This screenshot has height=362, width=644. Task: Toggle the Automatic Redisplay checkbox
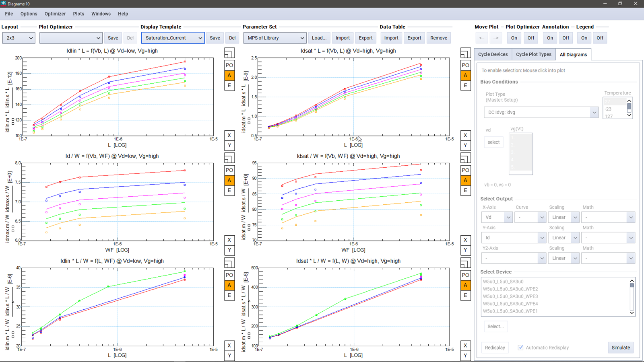(x=520, y=348)
